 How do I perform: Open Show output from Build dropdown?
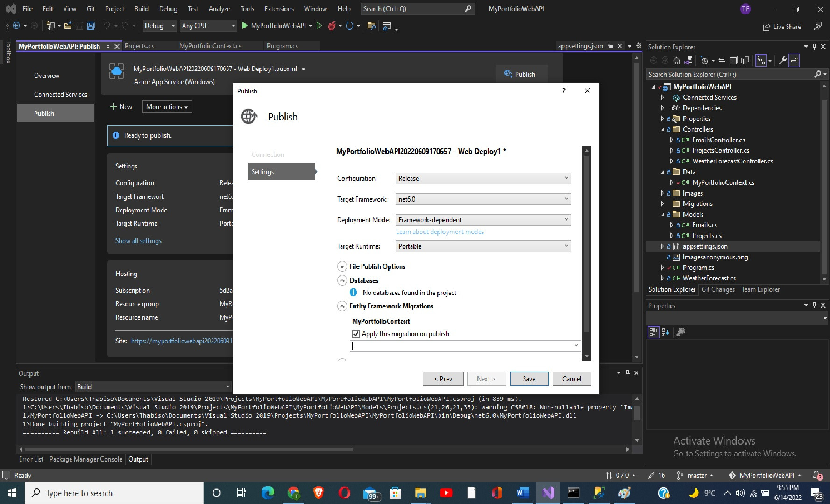point(153,386)
